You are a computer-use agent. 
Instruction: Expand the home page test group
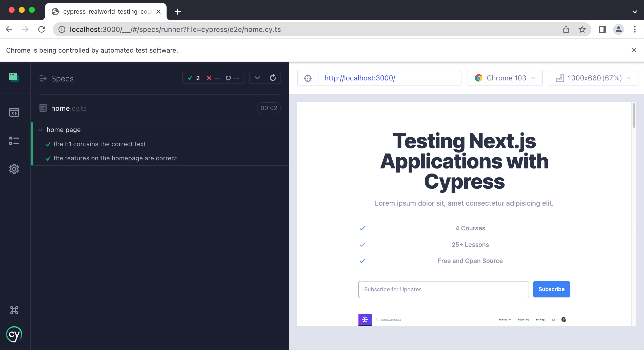(x=41, y=129)
